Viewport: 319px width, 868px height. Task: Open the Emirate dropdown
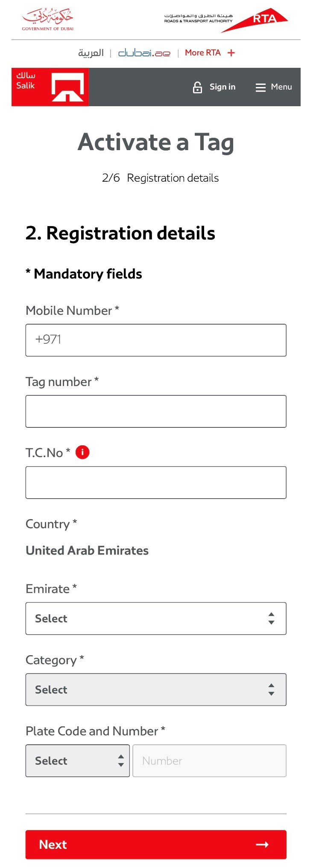(156, 618)
